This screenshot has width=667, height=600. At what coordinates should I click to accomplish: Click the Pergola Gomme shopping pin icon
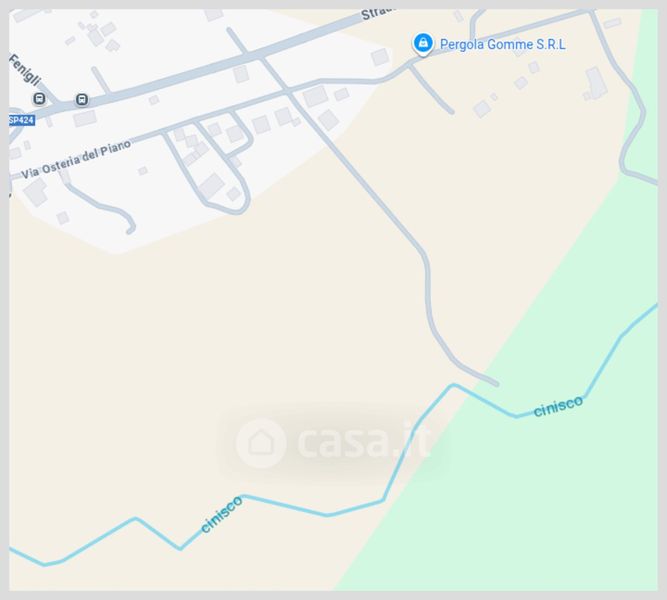tap(423, 43)
